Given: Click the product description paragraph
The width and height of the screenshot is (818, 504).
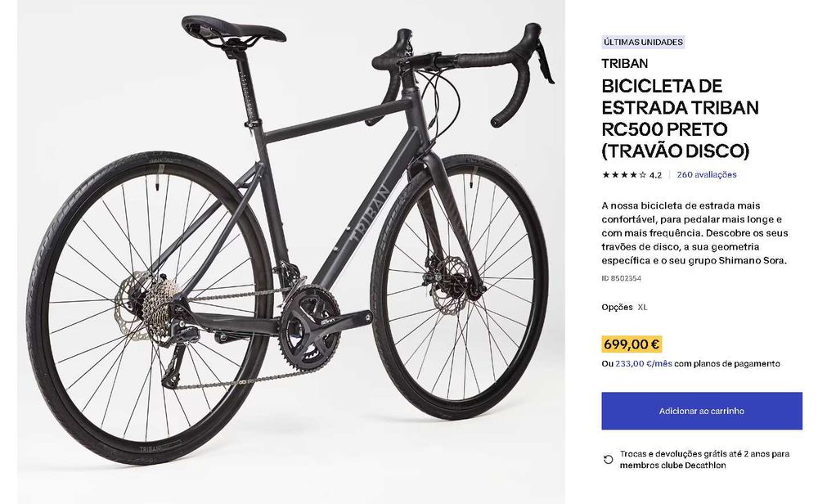Looking at the screenshot, I should 694,233.
